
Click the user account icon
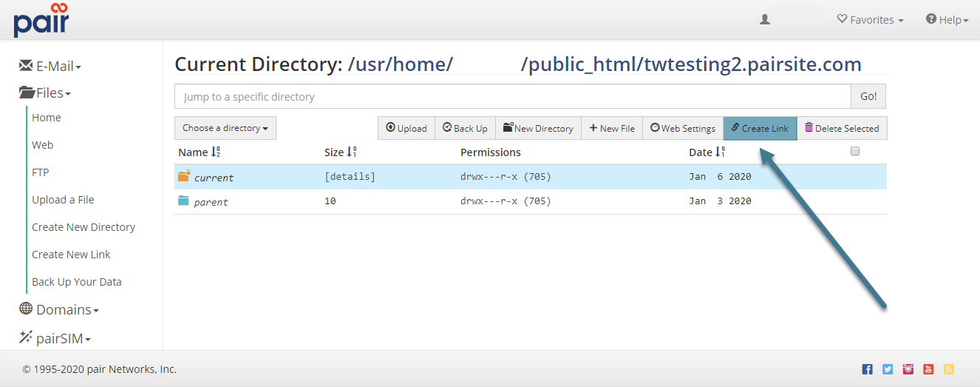click(765, 20)
